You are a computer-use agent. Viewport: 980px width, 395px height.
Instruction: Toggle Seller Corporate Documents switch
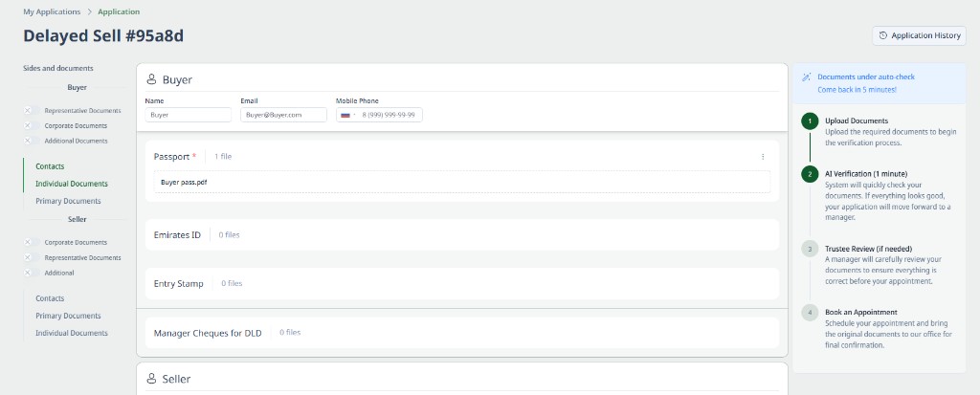(x=32, y=243)
